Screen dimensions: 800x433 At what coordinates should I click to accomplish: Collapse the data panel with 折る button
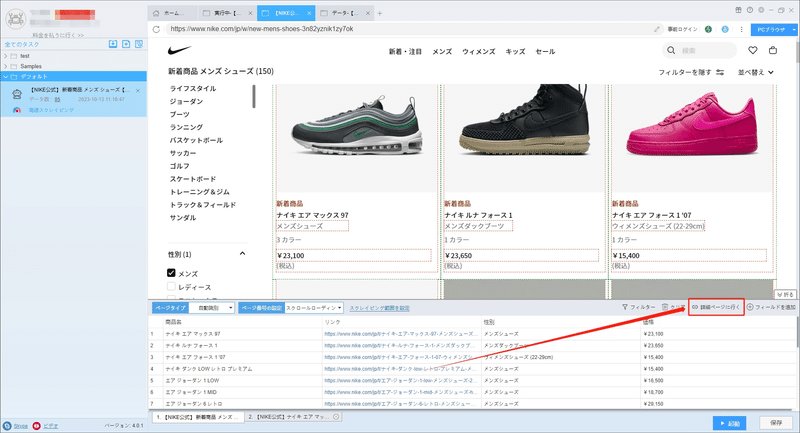pos(786,295)
